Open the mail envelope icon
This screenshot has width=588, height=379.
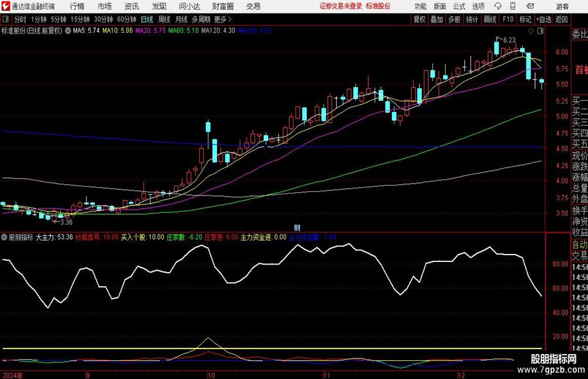click(530, 6)
